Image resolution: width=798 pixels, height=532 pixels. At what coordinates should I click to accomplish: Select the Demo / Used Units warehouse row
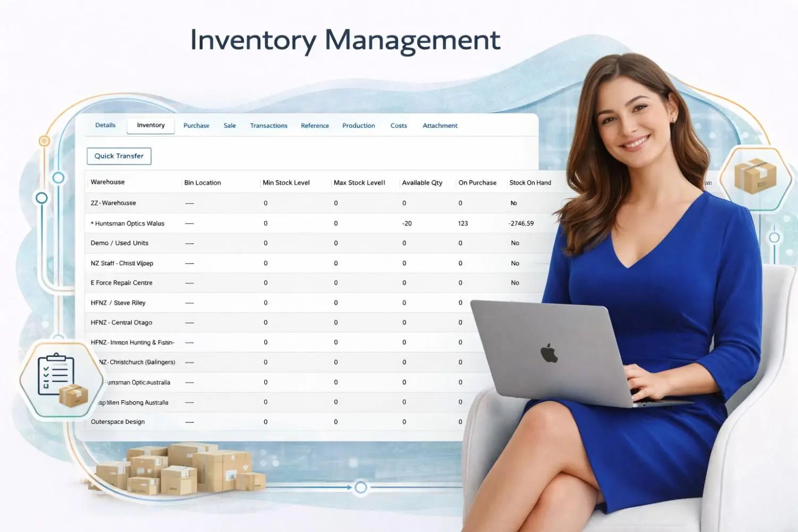coord(119,243)
